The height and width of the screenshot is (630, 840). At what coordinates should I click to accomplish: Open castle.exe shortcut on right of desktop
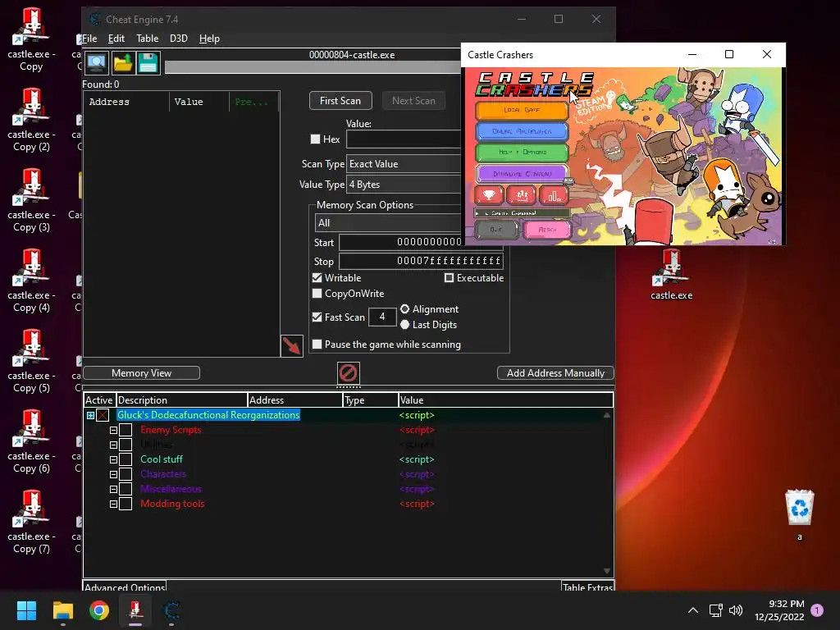click(x=671, y=275)
